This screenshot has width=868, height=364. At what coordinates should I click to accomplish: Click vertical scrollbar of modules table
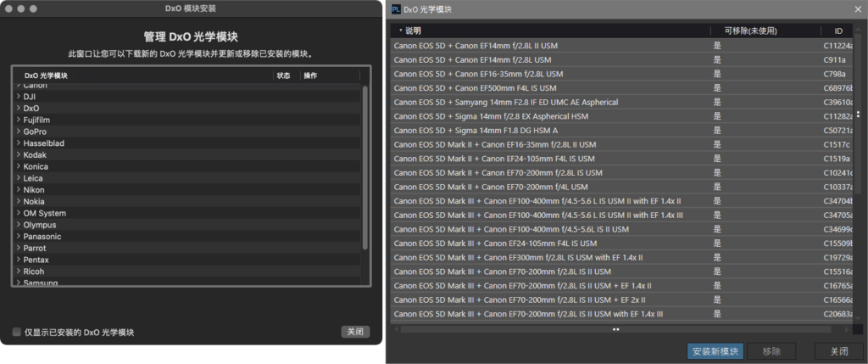pos(859,115)
